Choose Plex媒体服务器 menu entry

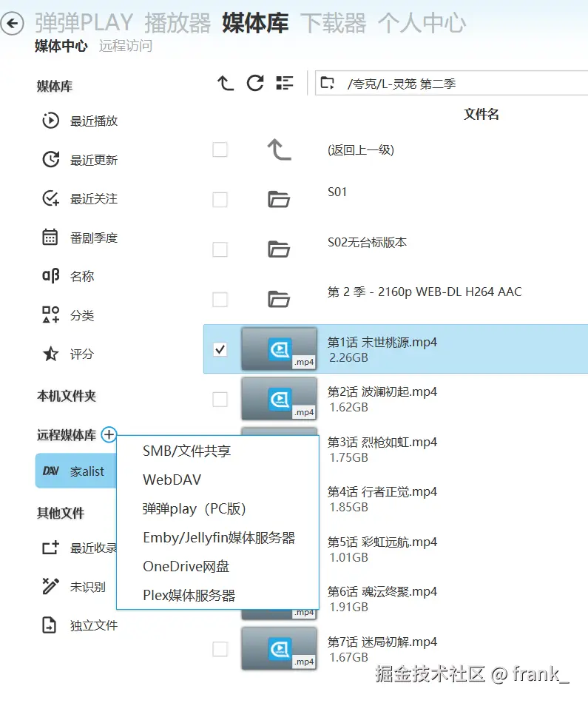click(217, 595)
